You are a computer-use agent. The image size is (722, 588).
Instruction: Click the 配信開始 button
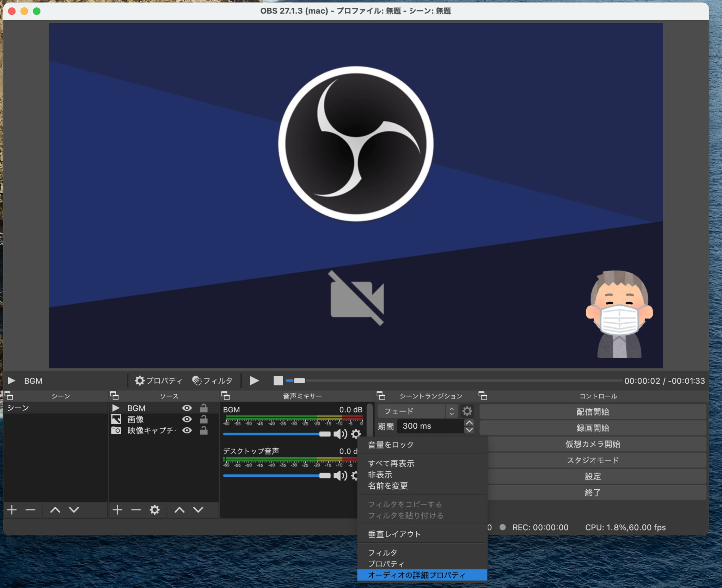[x=593, y=411]
